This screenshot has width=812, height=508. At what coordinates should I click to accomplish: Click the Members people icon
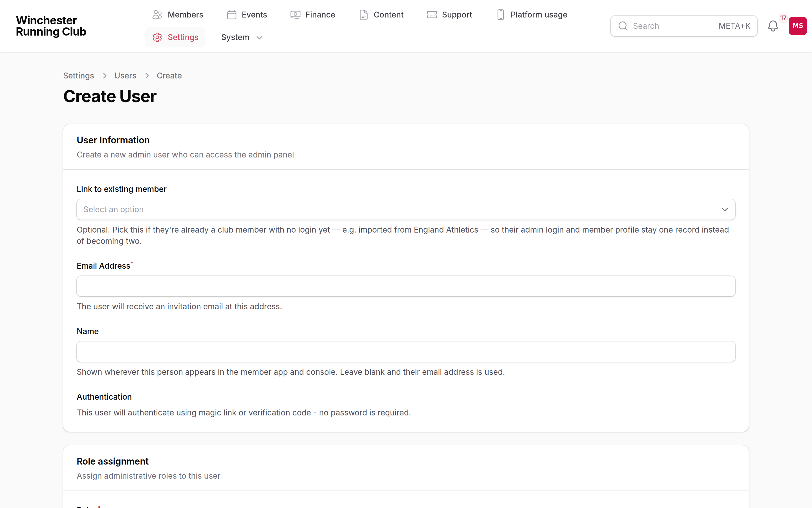pyautogui.click(x=157, y=15)
